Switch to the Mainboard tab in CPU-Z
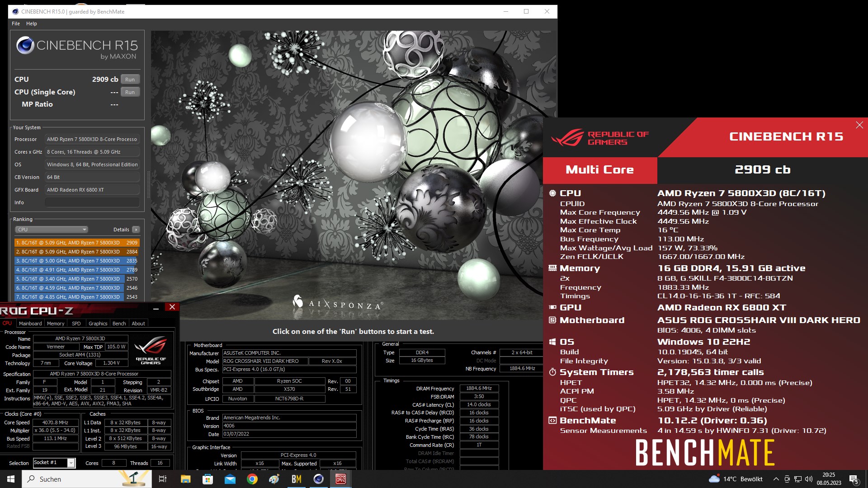The image size is (868, 488). coord(30,324)
